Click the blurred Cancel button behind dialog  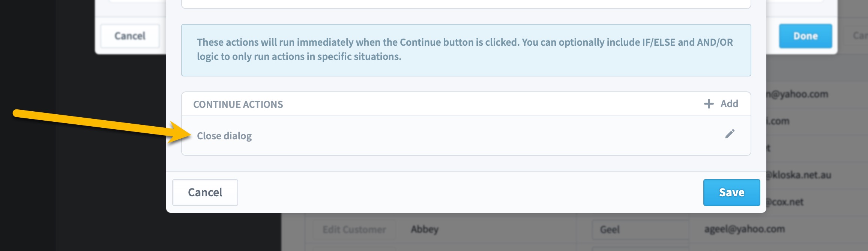point(130,36)
